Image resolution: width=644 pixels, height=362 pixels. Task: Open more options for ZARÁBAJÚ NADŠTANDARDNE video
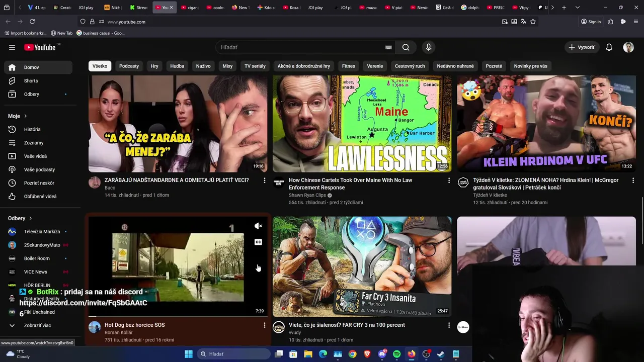click(265, 180)
